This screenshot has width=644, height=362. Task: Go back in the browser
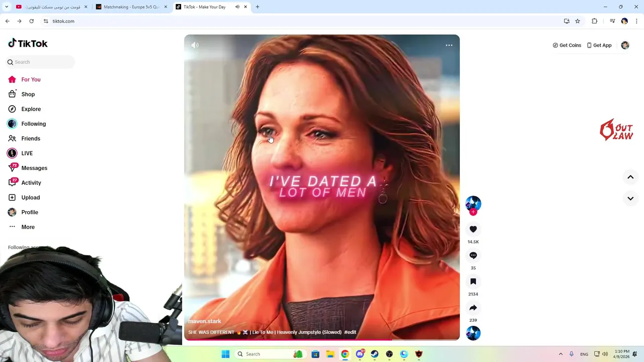7,21
